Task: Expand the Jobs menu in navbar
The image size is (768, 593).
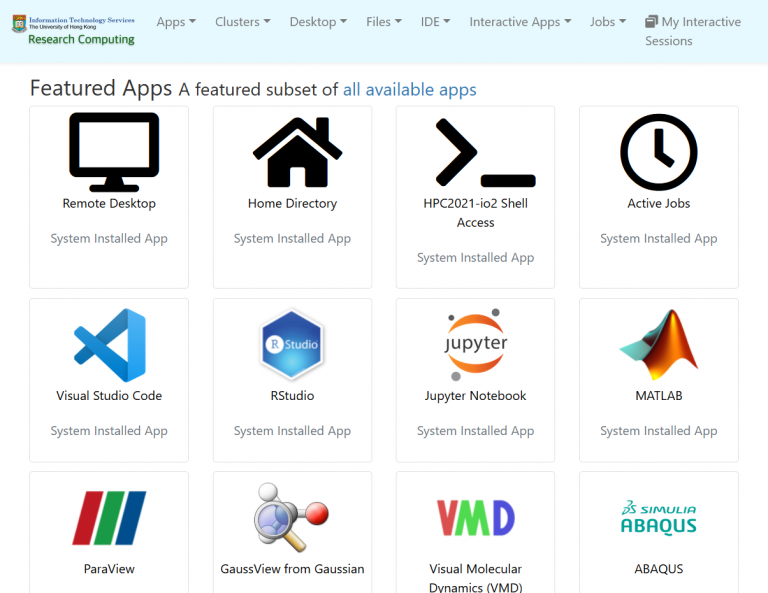Action: tap(608, 22)
